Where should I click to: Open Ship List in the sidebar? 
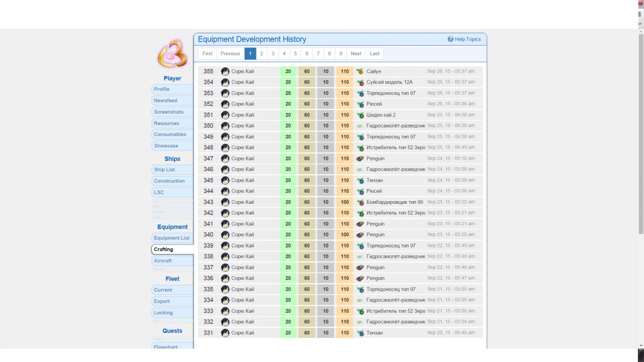click(x=172, y=169)
